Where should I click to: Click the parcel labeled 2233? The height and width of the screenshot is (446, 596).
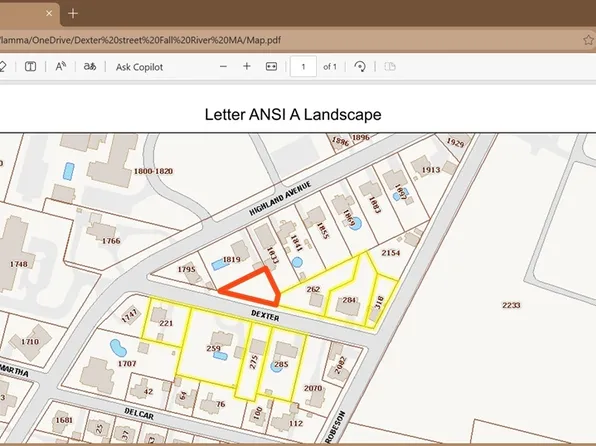[511, 305]
